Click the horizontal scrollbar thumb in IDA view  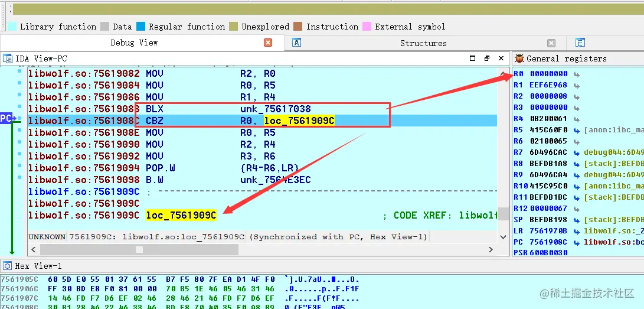tap(139, 249)
